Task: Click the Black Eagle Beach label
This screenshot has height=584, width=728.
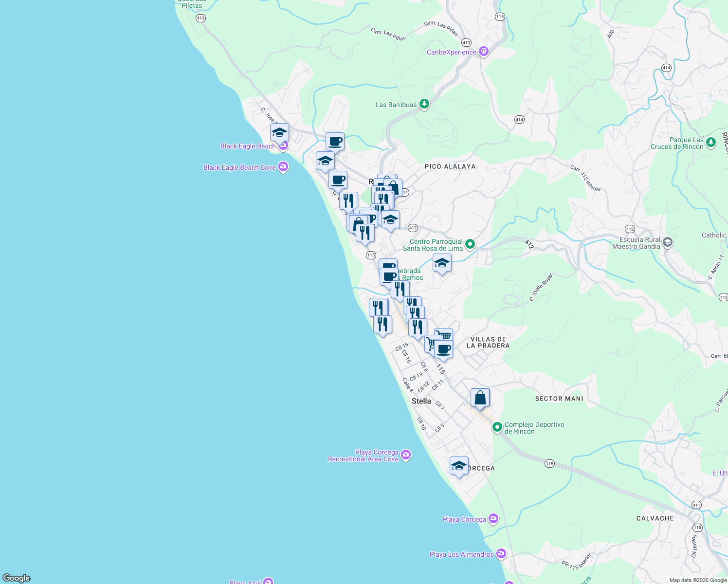Action: (x=248, y=146)
